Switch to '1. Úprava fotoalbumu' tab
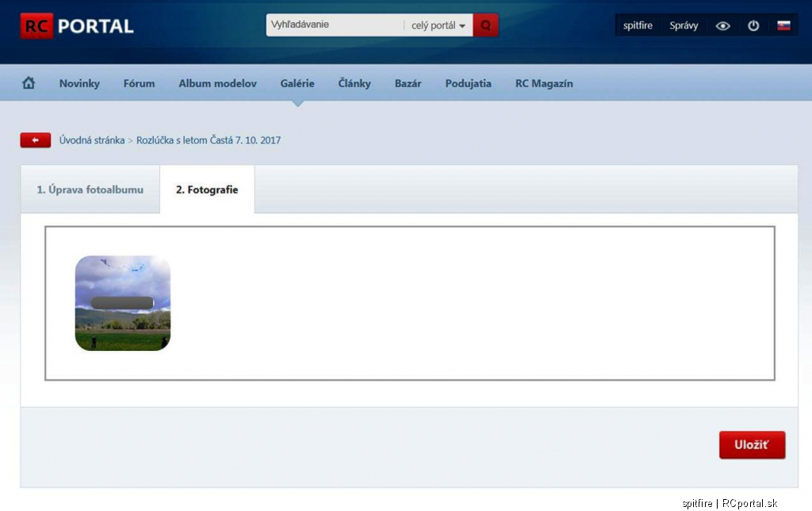 click(90, 189)
